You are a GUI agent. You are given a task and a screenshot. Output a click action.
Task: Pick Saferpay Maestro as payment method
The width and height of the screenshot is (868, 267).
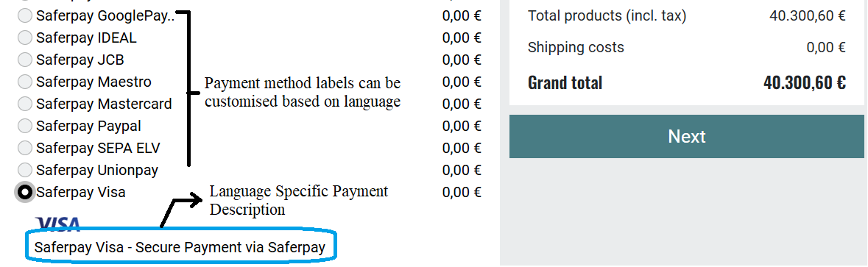(x=25, y=82)
